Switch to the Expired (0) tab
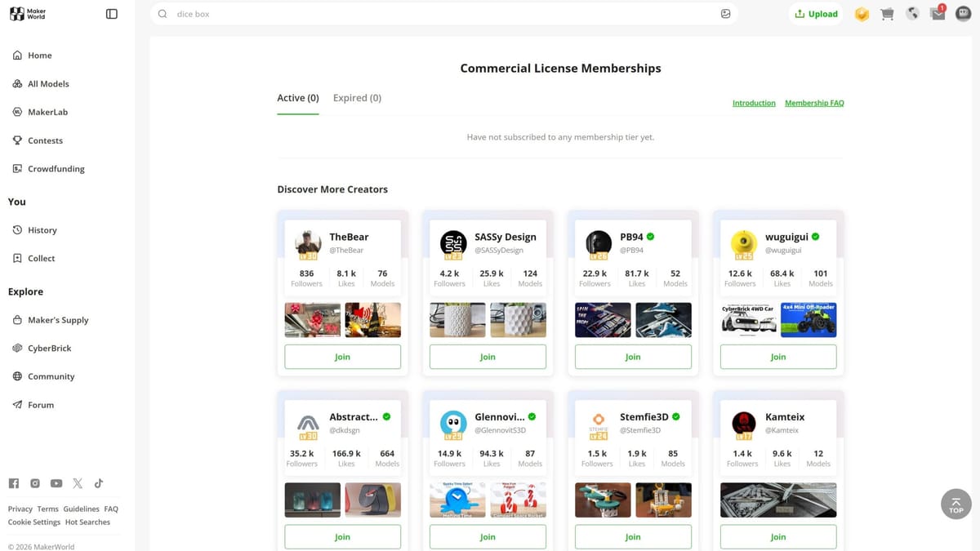 [357, 98]
